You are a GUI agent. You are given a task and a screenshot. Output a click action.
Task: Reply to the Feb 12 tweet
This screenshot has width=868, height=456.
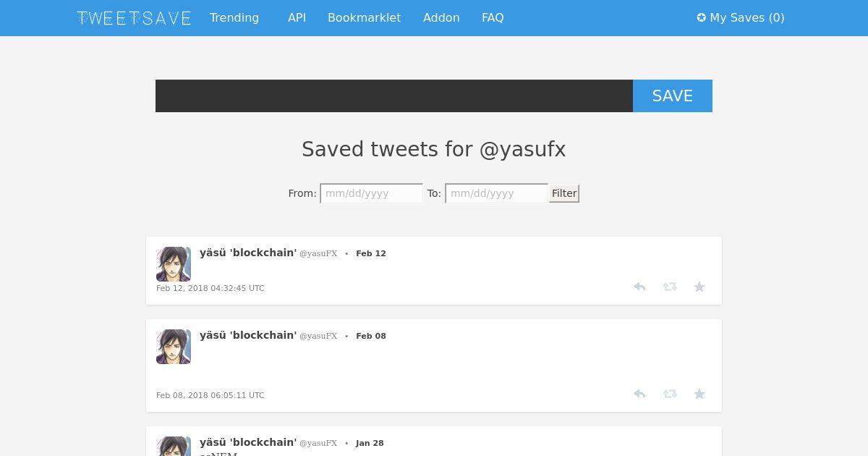[639, 287]
